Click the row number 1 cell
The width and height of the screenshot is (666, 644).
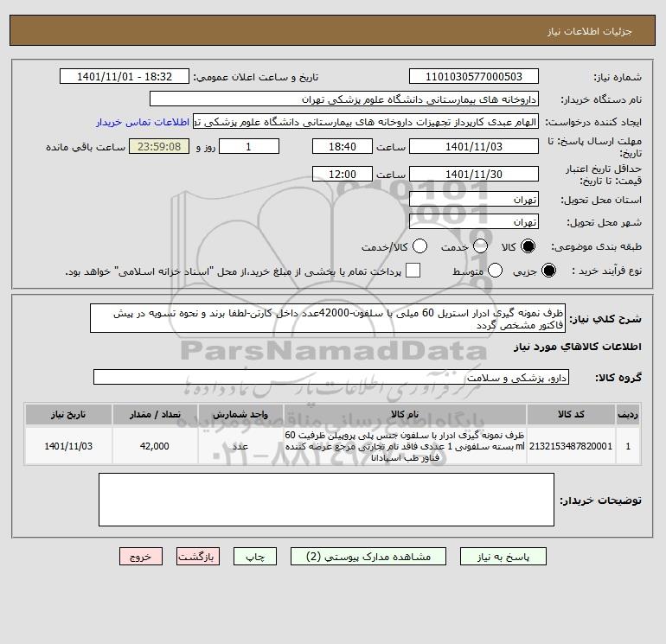(628, 446)
